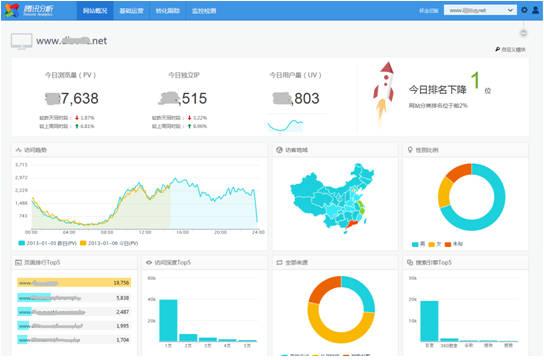Click the monitor icon beside site URL

22,41
